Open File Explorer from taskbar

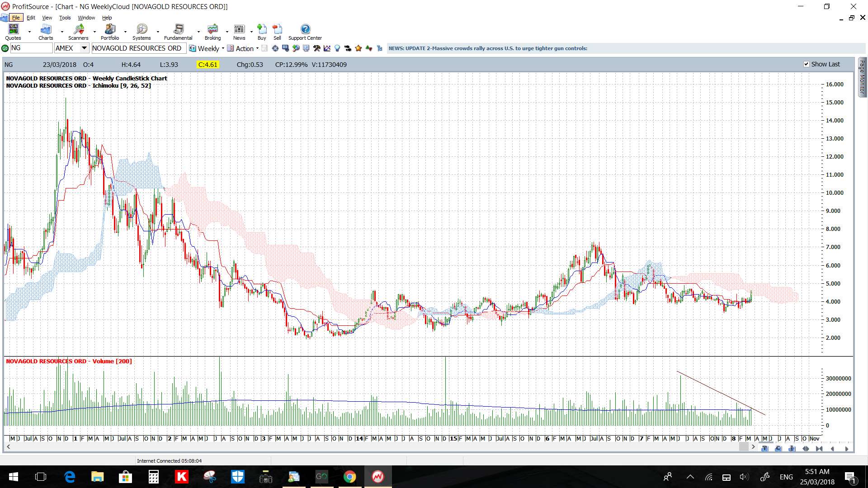pos(97,477)
